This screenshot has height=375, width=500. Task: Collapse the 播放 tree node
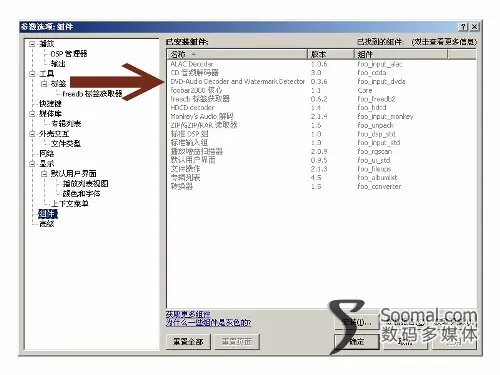tap(32, 44)
